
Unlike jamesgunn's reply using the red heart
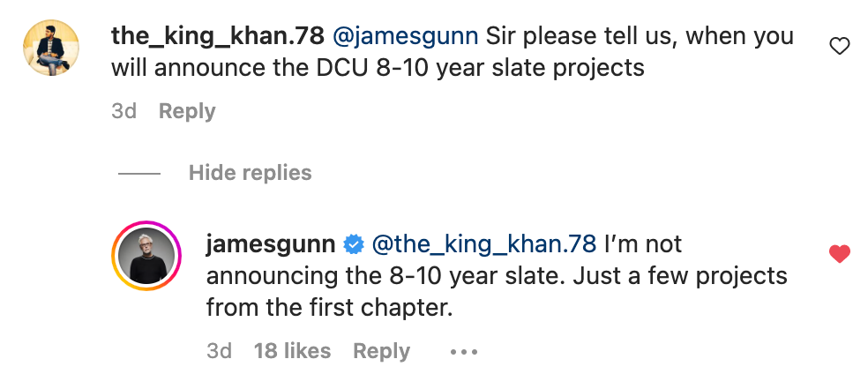click(840, 254)
